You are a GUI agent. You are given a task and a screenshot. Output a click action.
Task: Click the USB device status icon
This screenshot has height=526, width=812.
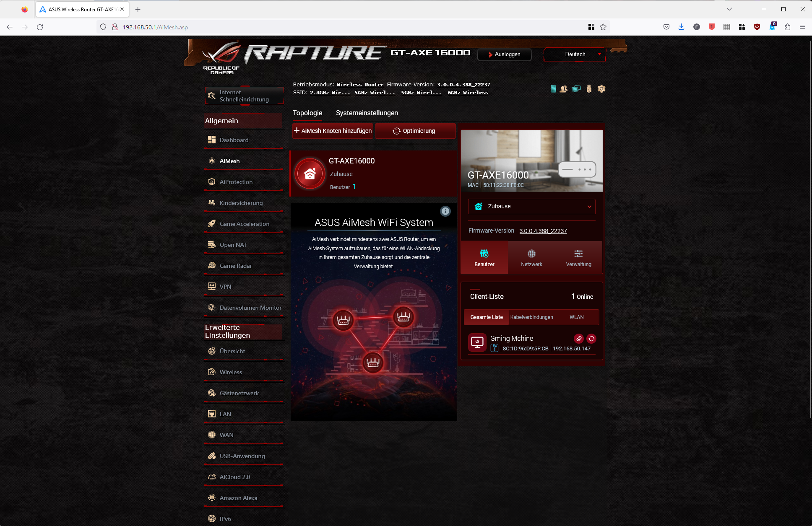(589, 89)
